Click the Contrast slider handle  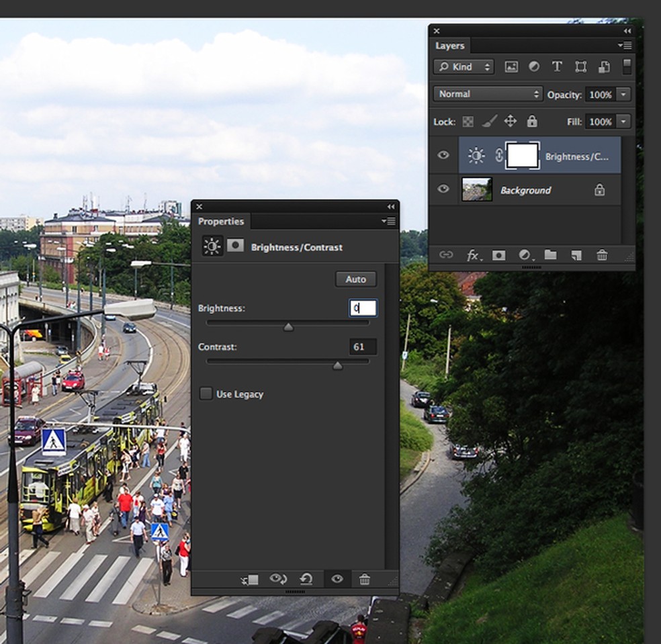click(x=338, y=365)
